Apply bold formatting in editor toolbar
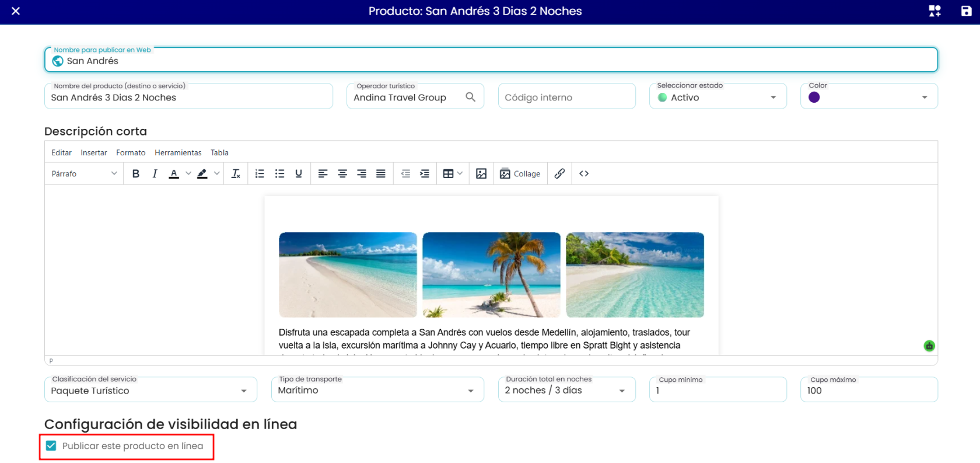 [x=136, y=173]
